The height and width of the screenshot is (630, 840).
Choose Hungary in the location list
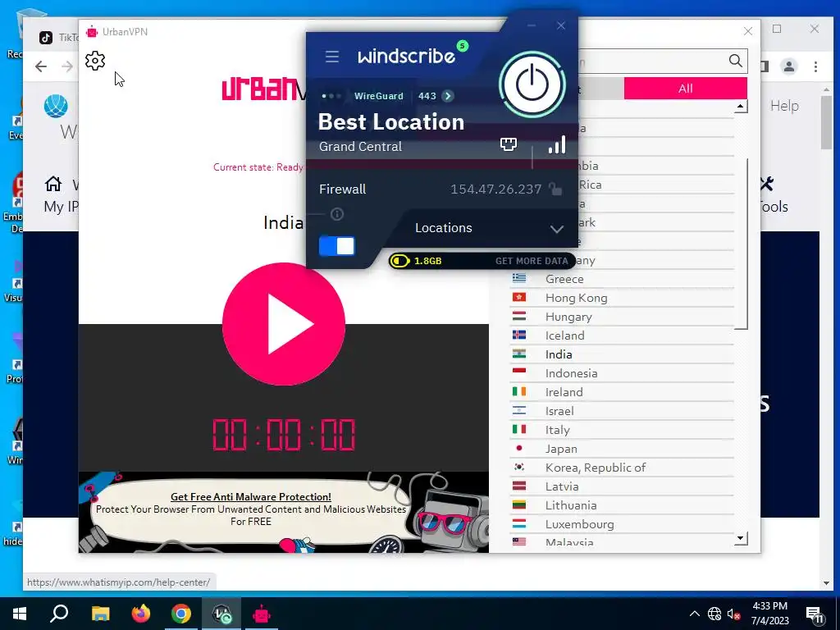click(x=622, y=317)
